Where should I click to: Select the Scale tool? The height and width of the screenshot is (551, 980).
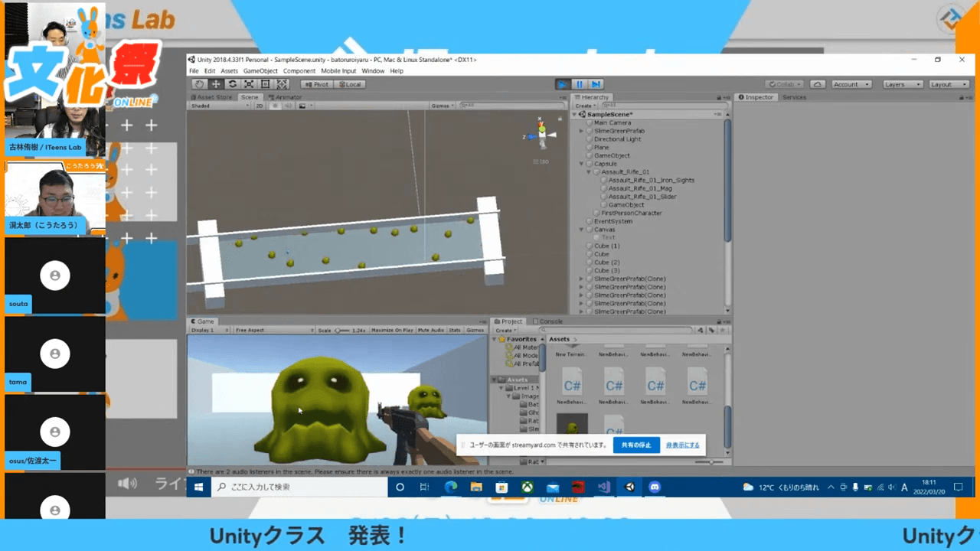coord(249,84)
